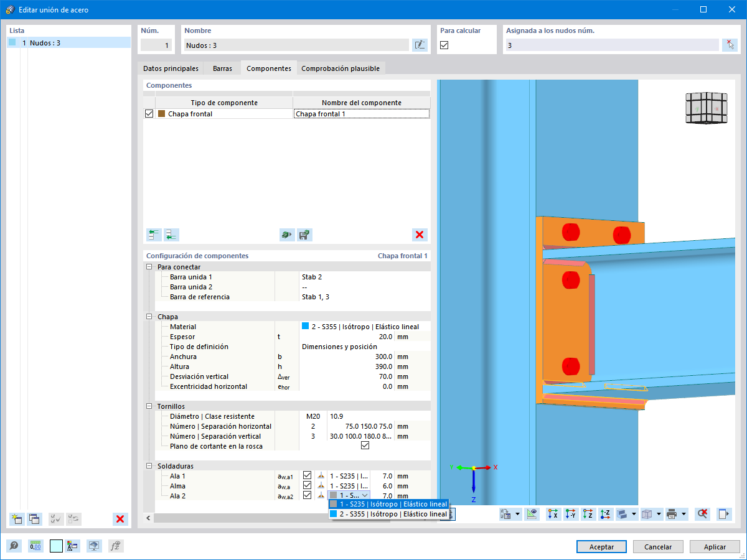Image resolution: width=747 pixels, height=560 pixels.
Task: Click the reset zoom magnifier with red X
Action: click(x=703, y=514)
